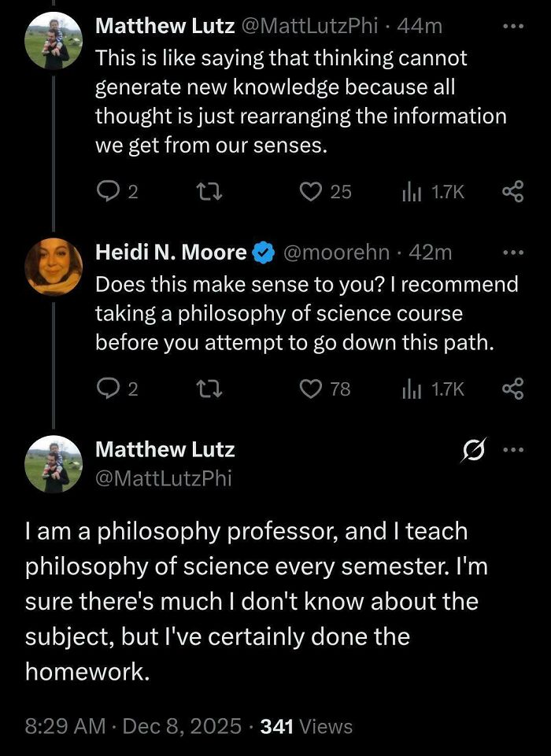
Task: Click the 8:29 AM Dec 8 timestamp
Action: coord(131,727)
